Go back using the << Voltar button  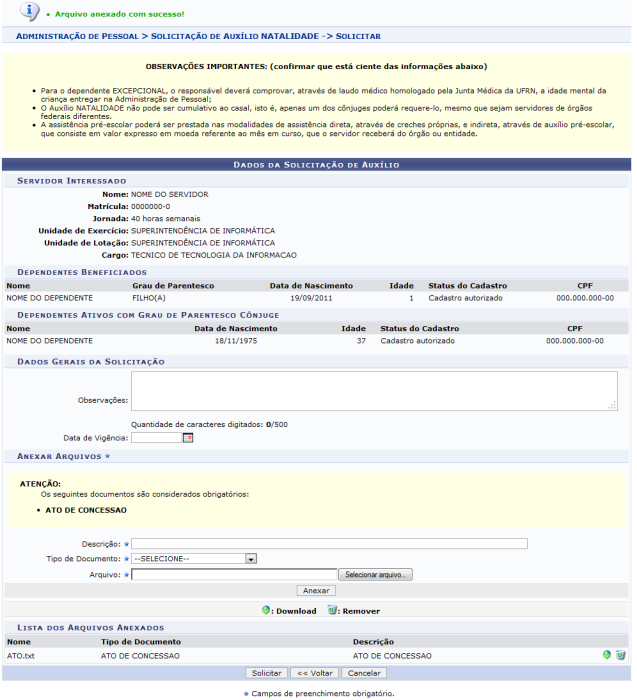click(316, 673)
